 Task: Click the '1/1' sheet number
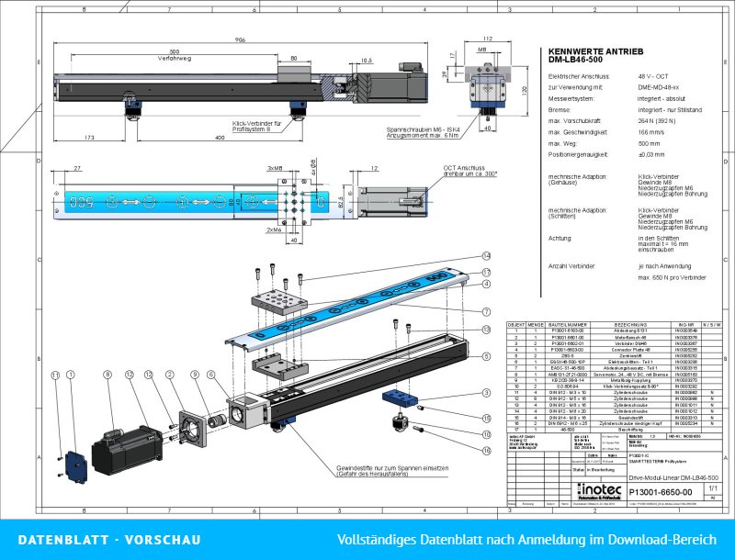point(713,488)
